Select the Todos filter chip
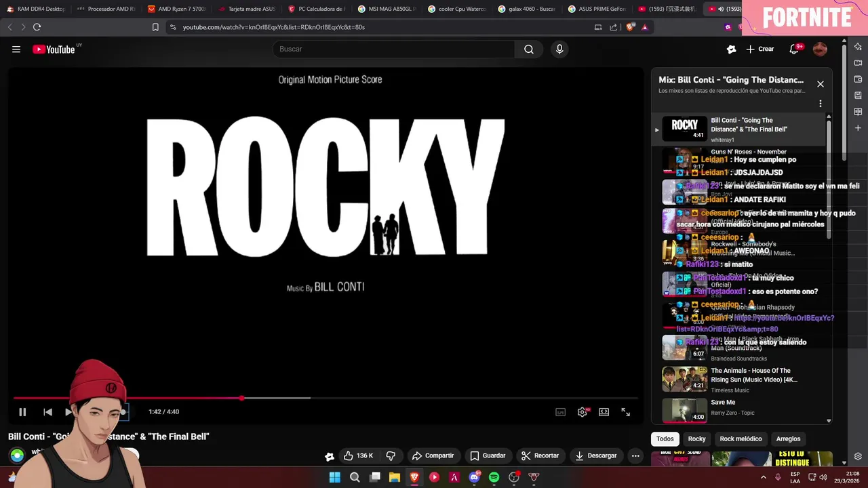Viewport: 868px width, 488px height. 665,439
